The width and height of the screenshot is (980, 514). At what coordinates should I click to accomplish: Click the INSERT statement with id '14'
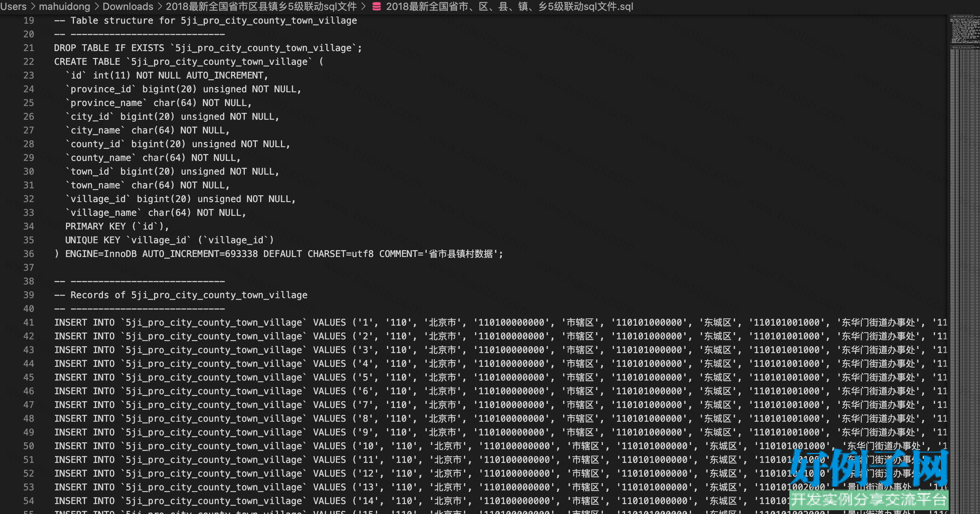click(500, 501)
